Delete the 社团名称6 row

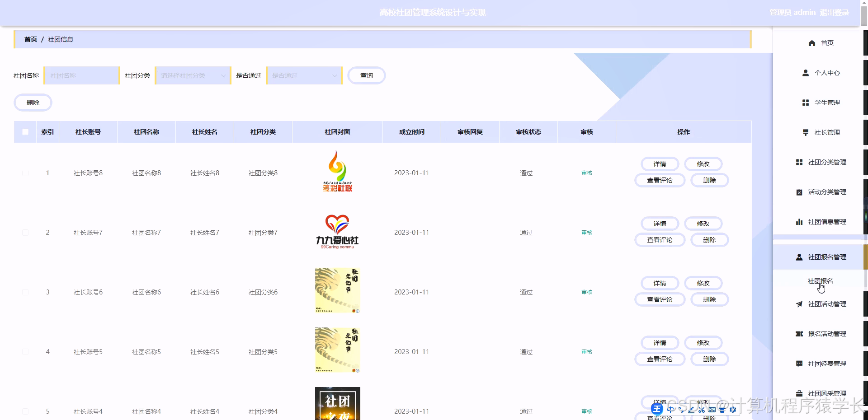coord(709,299)
